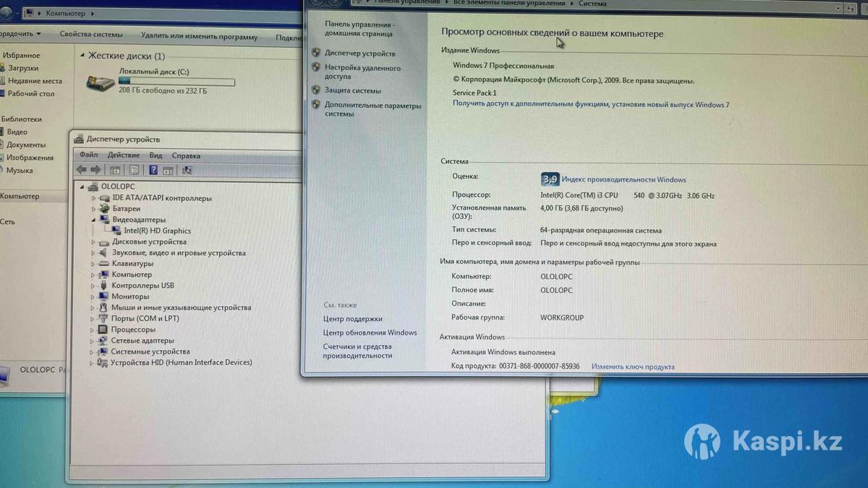Collapse the Видеоадаптеры node
The width and height of the screenshot is (868, 488).
pyautogui.click(x=93, y=220)
